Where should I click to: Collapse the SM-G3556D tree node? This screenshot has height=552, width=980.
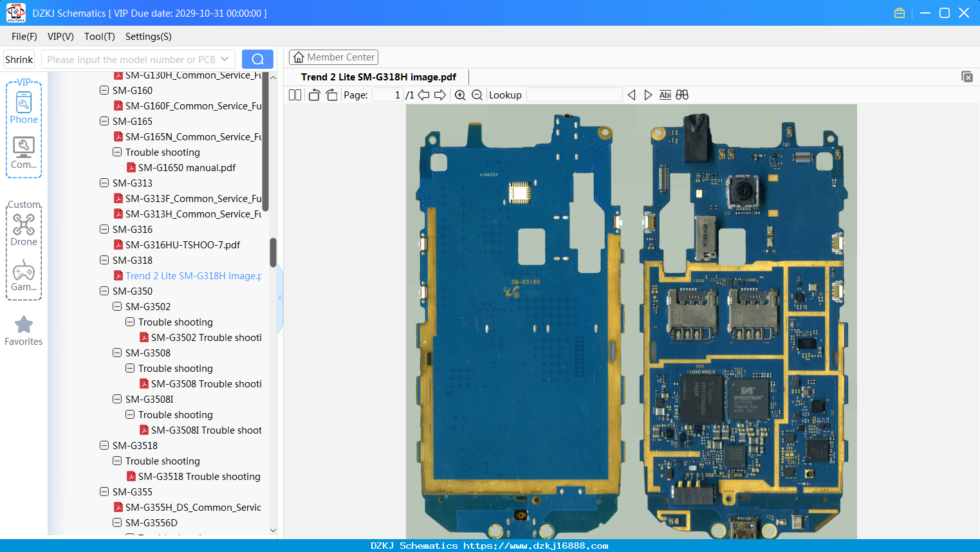point(117,522)
